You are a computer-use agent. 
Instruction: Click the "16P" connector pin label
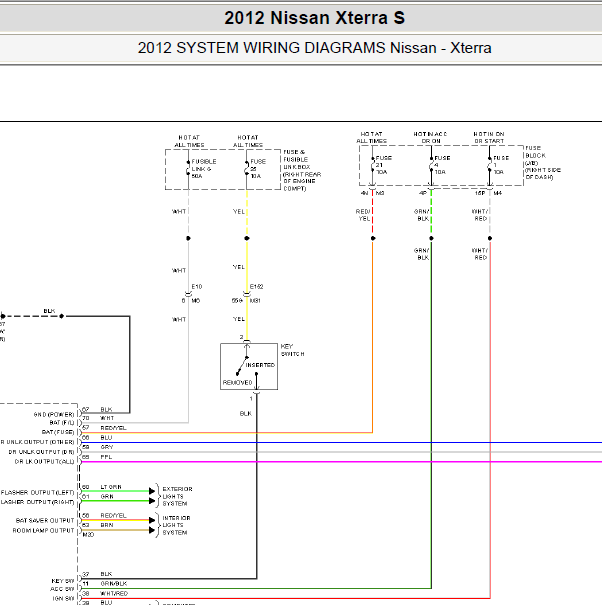480,193
